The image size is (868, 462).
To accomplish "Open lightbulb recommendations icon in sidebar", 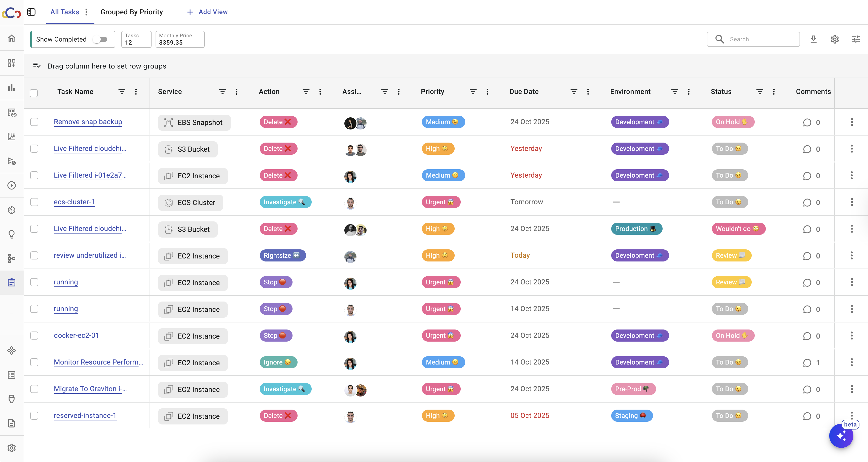I will [x=12, y=234].
